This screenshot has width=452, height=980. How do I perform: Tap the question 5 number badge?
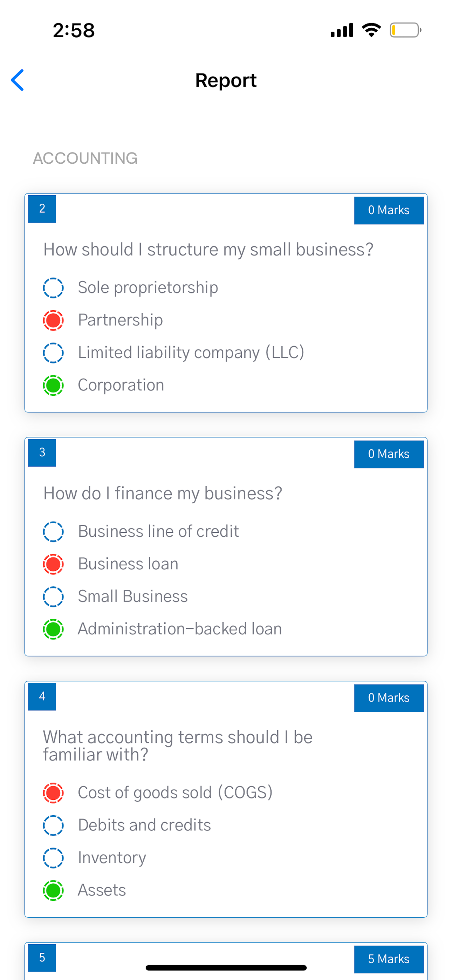point(42,958)
